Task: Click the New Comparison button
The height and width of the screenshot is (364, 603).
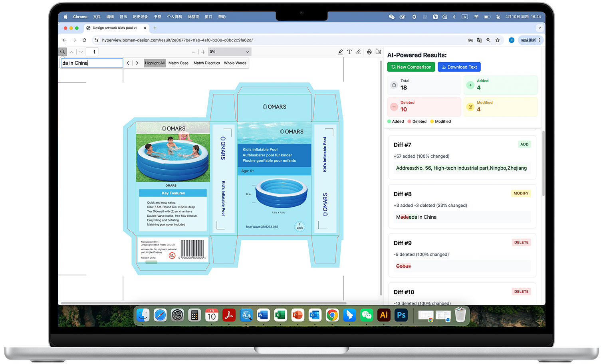Action: 411,67
